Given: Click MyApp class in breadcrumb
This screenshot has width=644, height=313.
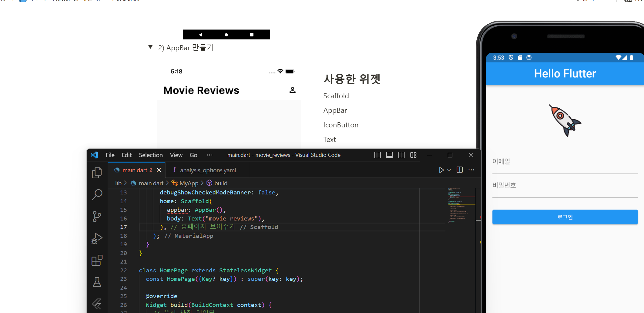Looking at the screenshot, I should coord(189,183).
